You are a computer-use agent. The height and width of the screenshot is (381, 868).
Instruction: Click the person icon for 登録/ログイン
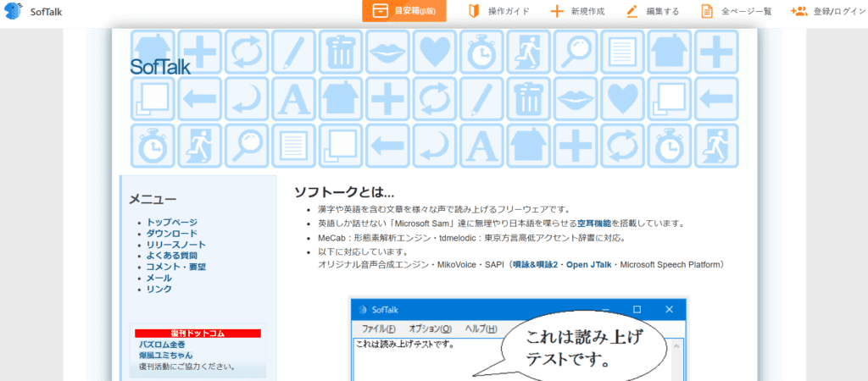(x=798, y=11)
